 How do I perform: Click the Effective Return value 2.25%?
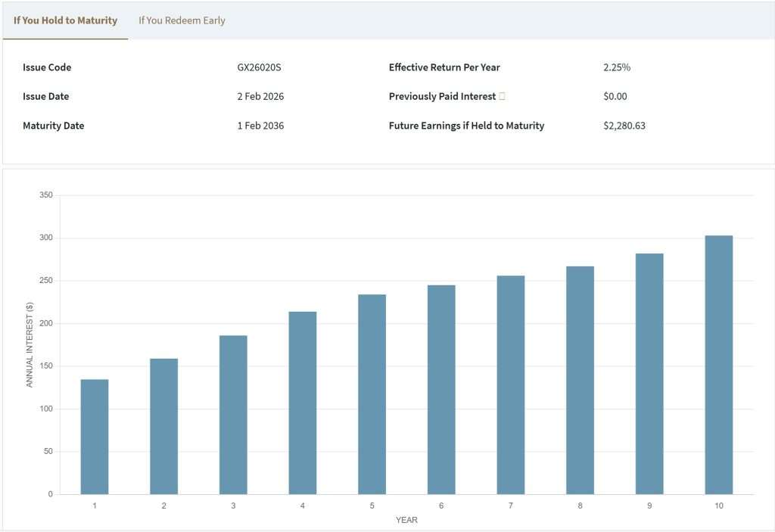point(616,67)
